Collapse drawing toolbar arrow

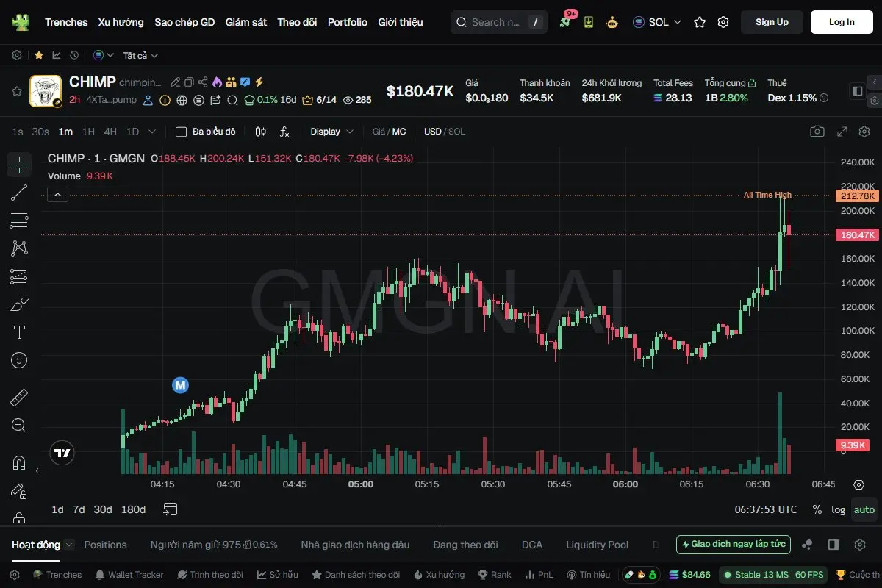[37, 470]
